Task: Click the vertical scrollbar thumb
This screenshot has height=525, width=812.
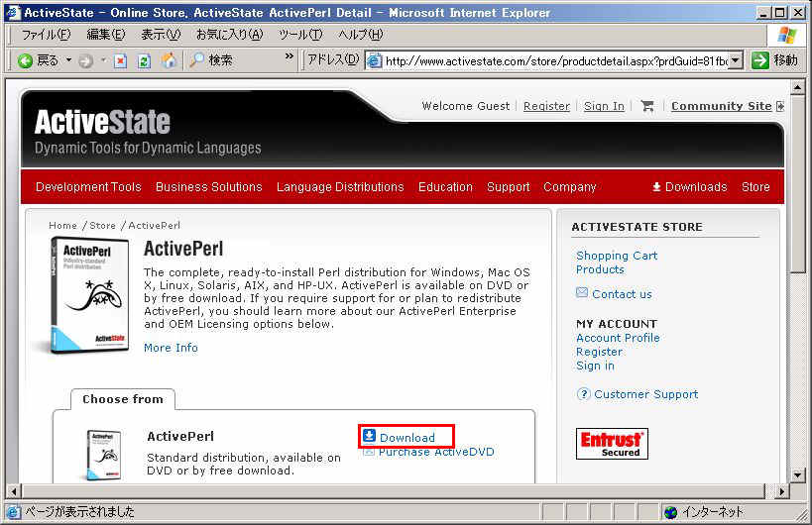Action: [797, 182]
